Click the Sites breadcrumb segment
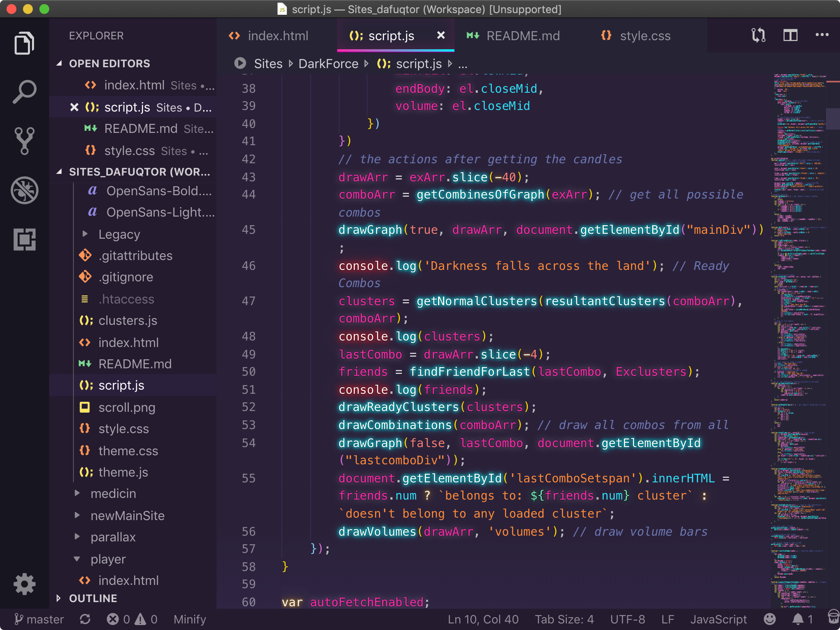Viewport: 840px width, 630px height. tap(268, 64)
